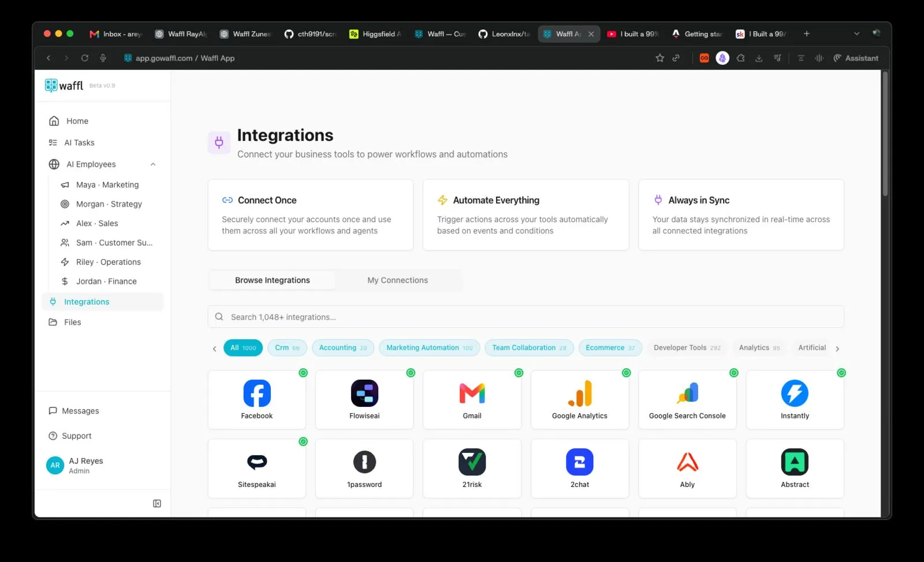Select the Gmail integration icon
This screenshot has width=924, height=562.
tap(472, 394)
